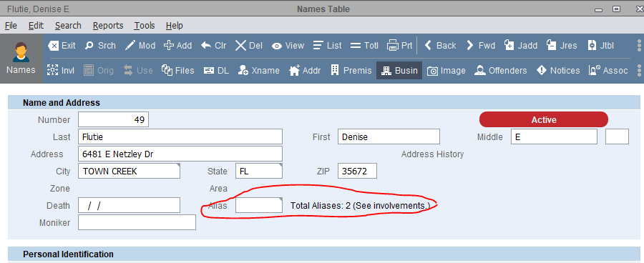Select the Mod pencil tool
Viewport: 644px width, 263px height.
pyautogui.click(x=130, y=46)
